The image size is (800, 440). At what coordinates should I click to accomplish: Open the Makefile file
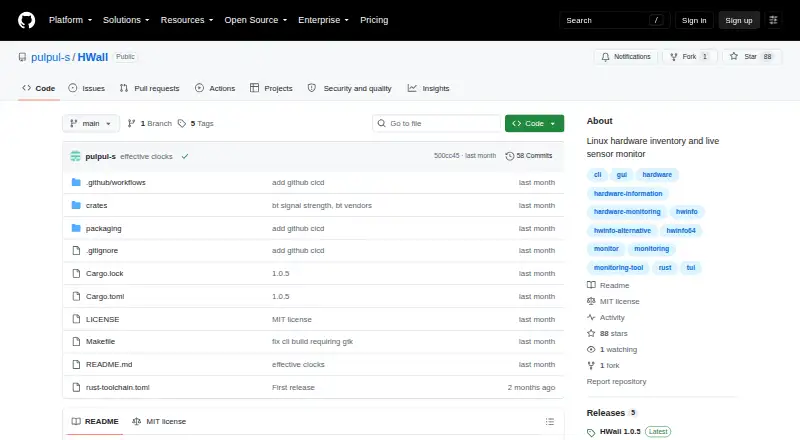101,341
